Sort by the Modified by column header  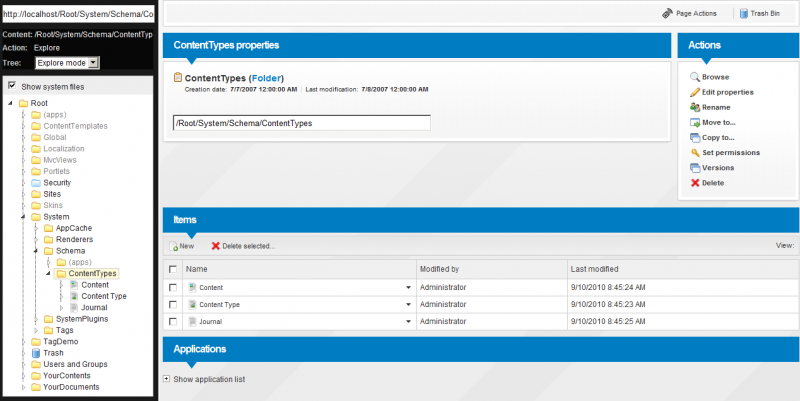tap(439, 269)
